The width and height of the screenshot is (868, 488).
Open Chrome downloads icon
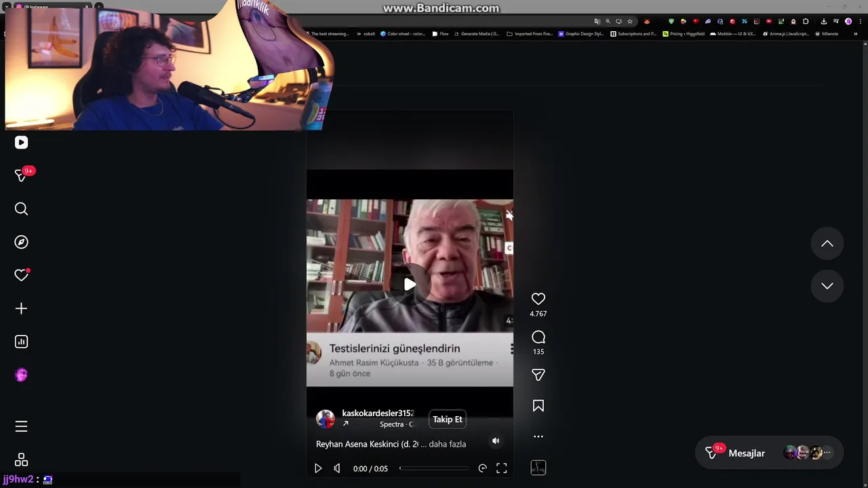click(824, 22)
